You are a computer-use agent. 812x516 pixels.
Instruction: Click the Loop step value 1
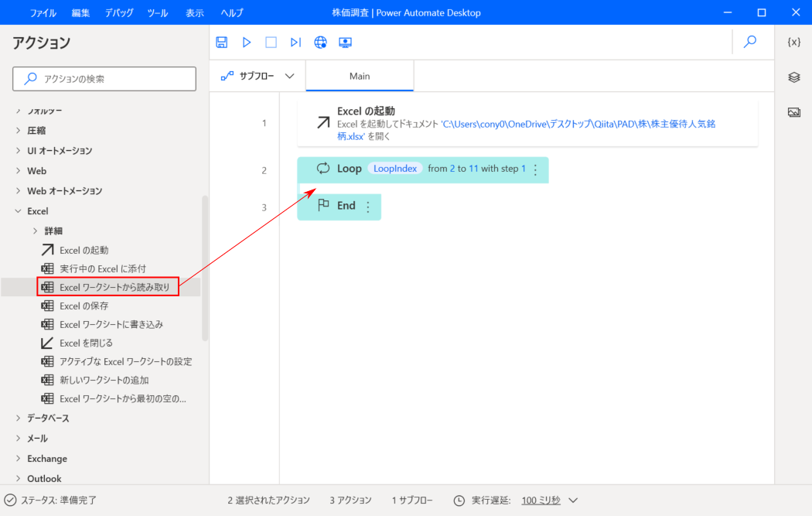[x=524, y=169]
